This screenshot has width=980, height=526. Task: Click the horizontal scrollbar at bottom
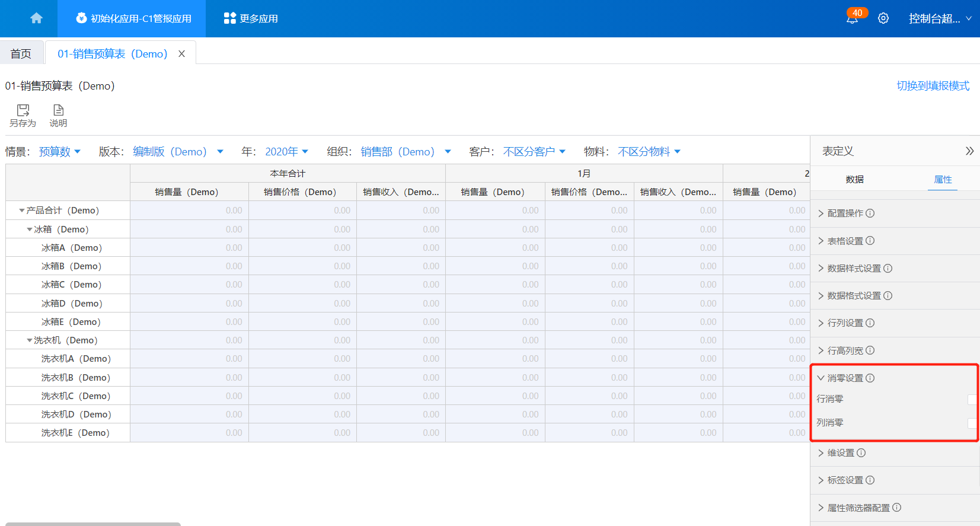[93, 524]
